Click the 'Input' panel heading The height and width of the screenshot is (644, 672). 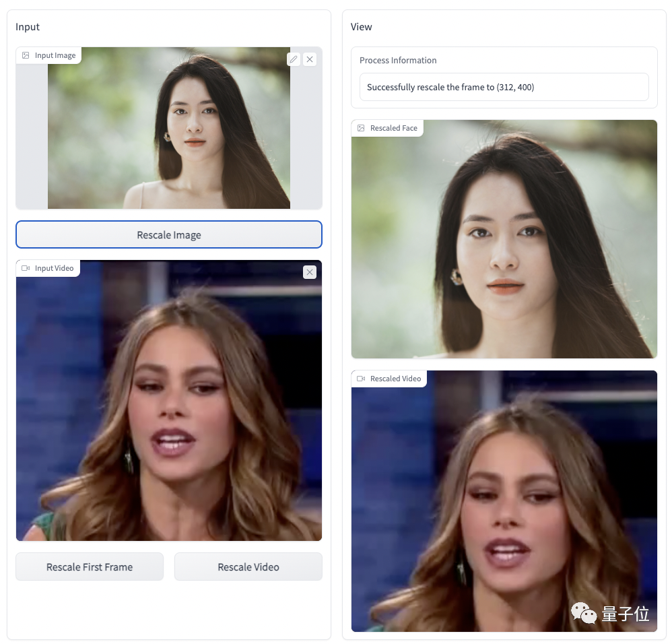point(28,26)
